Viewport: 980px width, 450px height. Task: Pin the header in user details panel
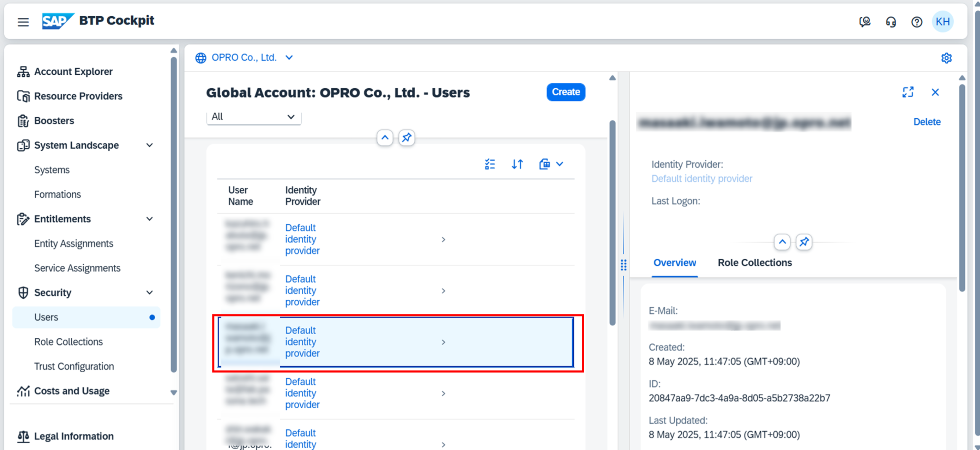(804, 242)
